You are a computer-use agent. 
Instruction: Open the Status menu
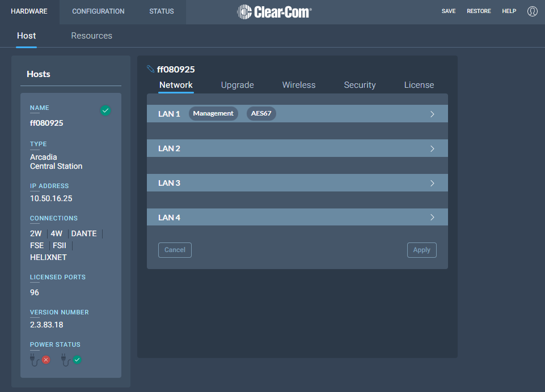coord(162,11)
